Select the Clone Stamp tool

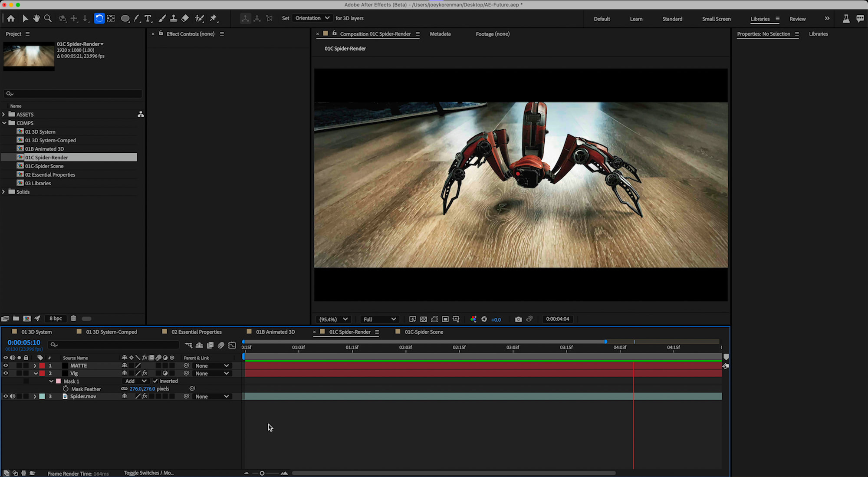[174, 18]
